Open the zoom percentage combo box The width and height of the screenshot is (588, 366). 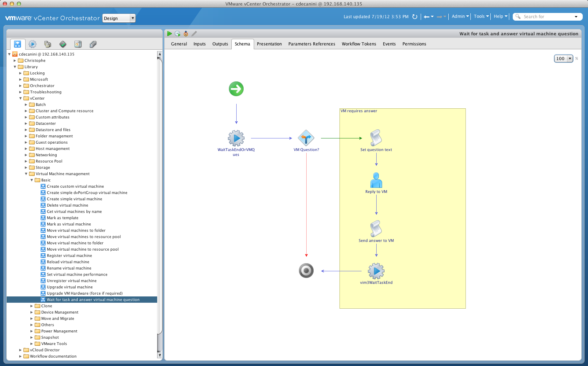pos(563,59)
